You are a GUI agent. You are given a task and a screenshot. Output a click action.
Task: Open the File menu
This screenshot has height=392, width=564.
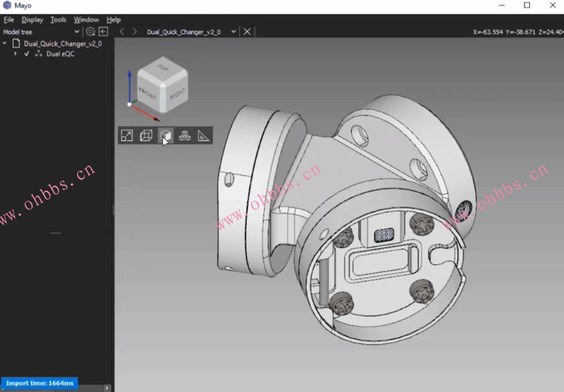point(9,20)
